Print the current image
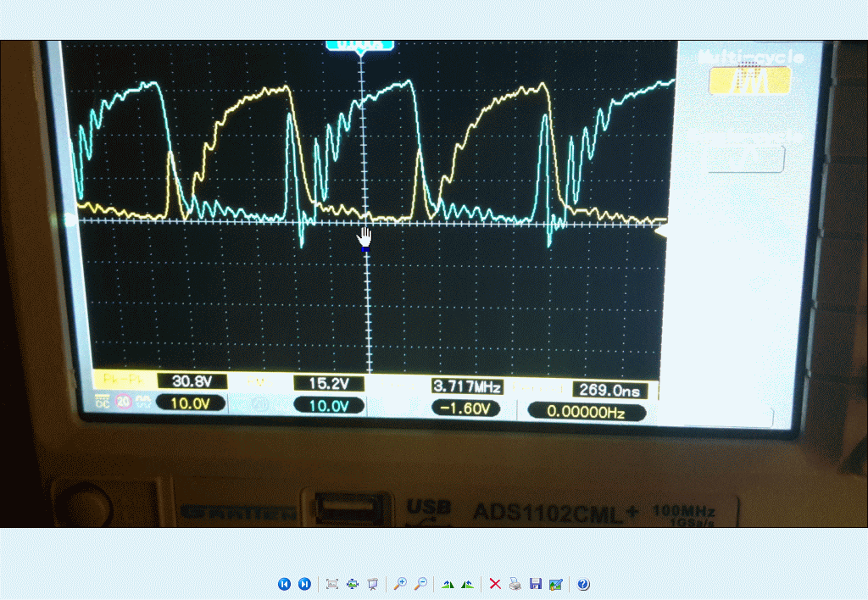 [515, 584]
